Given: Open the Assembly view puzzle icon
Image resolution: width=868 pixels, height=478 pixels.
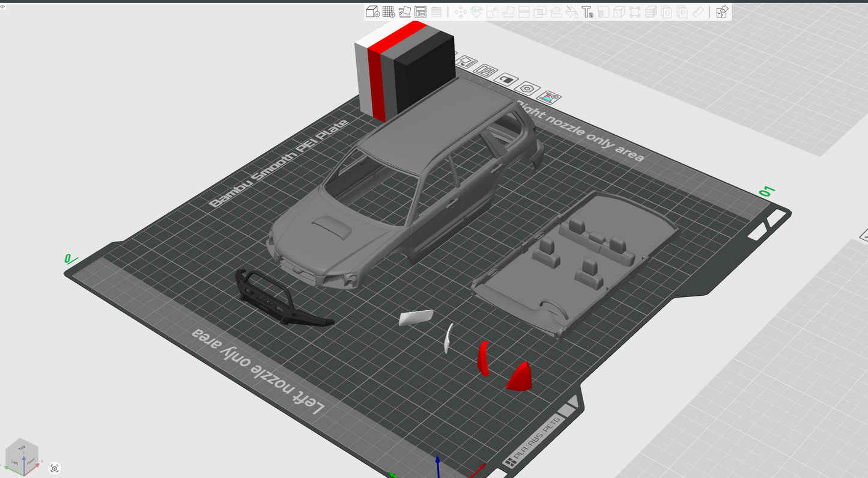Looking at the screenshot, I should 722,12.
